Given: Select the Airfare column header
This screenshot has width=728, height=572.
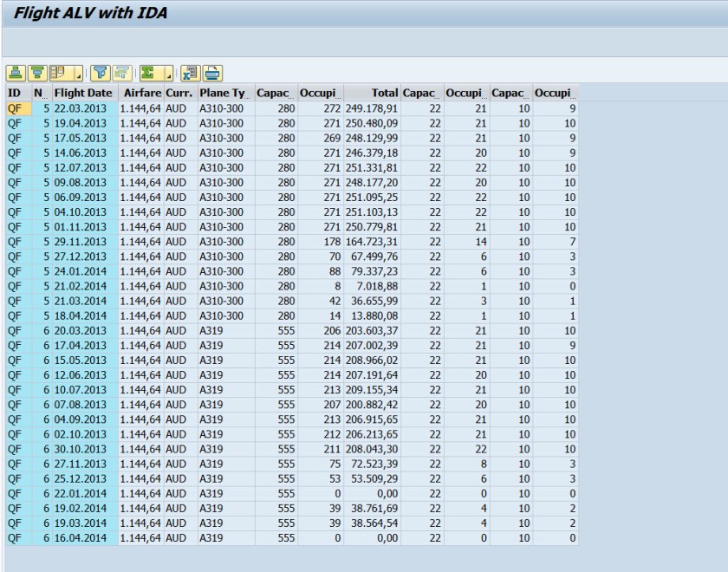Looking at the screenshot, I should point(141,92).
